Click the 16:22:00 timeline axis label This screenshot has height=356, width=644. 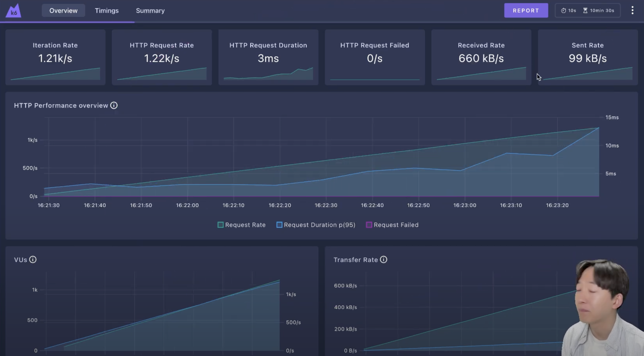187,205
